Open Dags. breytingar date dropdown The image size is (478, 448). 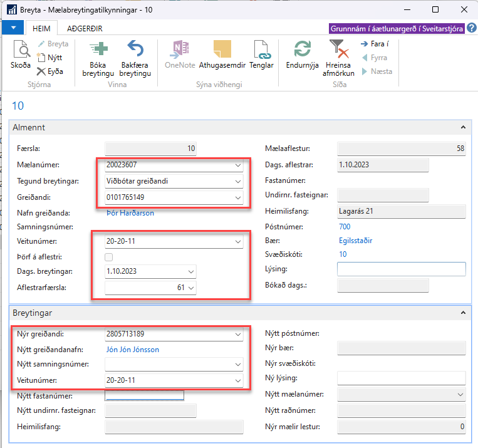[190, 272]
